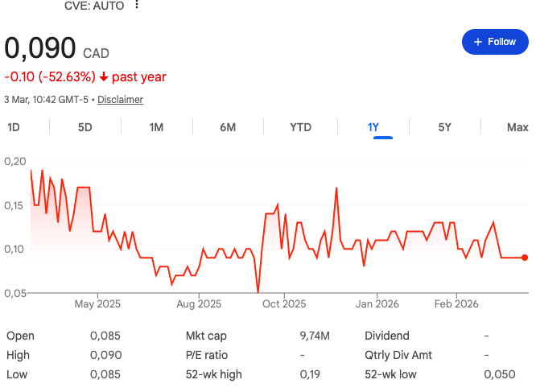Click the 0,090 current price

click(40, 47)
